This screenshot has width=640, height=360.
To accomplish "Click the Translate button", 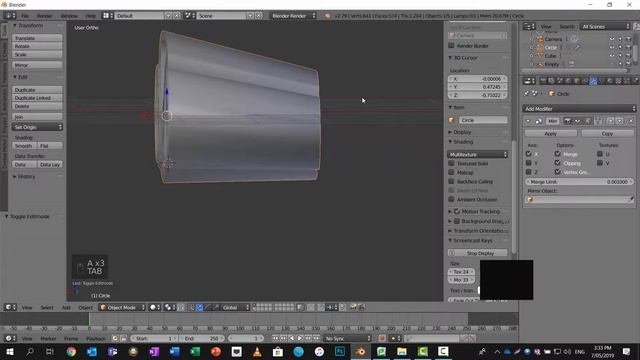I will [x=37, y=38].
